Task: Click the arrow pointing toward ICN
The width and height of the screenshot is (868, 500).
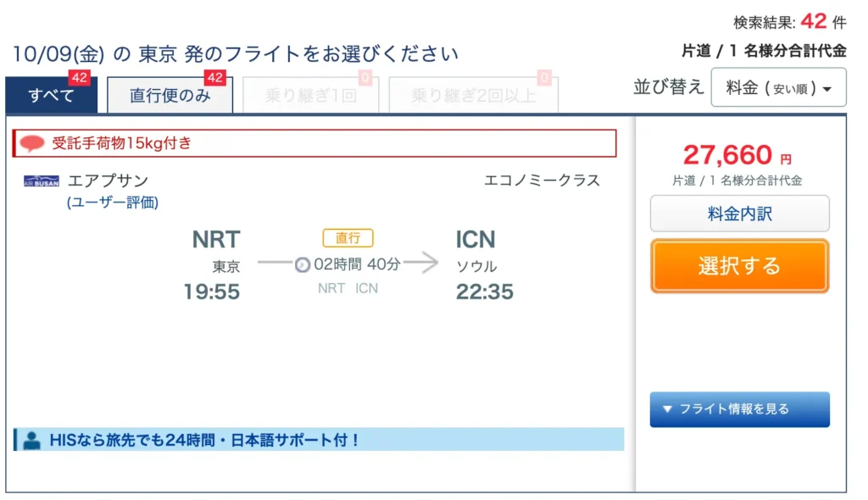Action: 421,263
